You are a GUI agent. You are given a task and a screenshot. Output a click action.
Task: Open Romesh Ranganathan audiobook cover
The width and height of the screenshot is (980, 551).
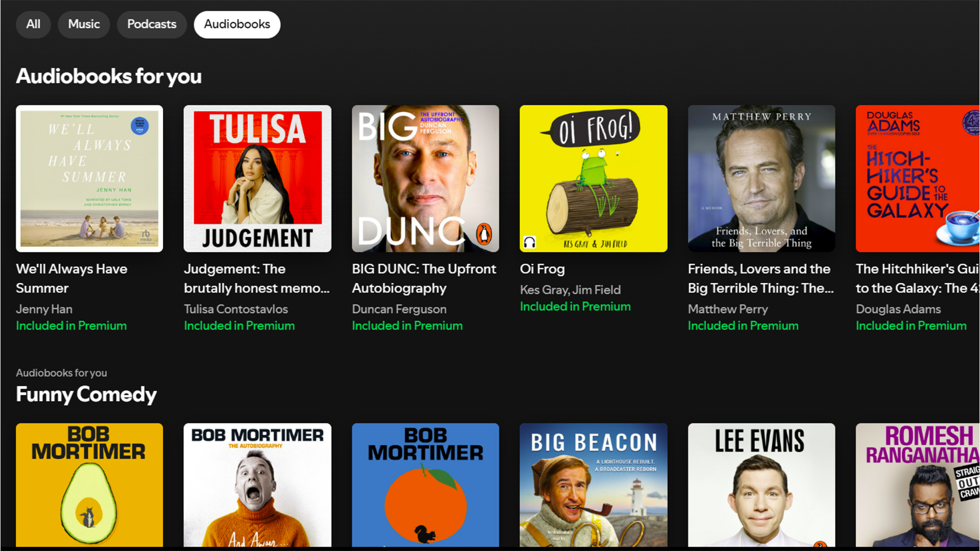917,485
